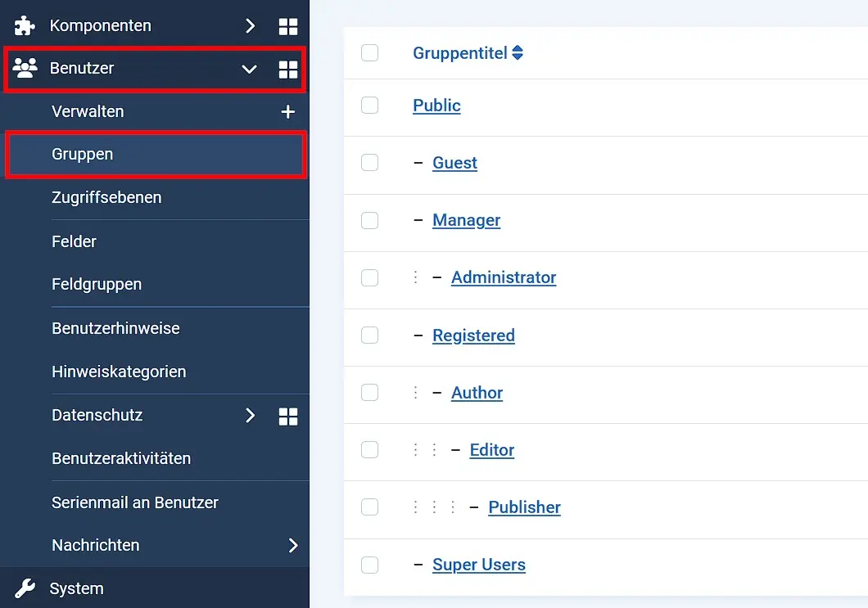This screenshot has width=868, height=608.
Task: Open the Super Users group
Action: pyautogui.click(x=478, y=565)
